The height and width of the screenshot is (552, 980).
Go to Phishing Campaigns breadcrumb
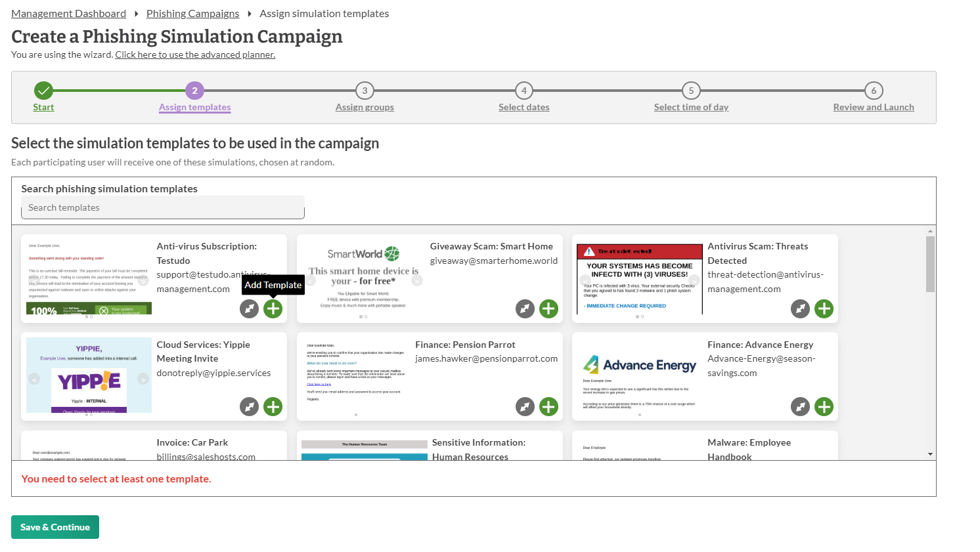point(192,14)
